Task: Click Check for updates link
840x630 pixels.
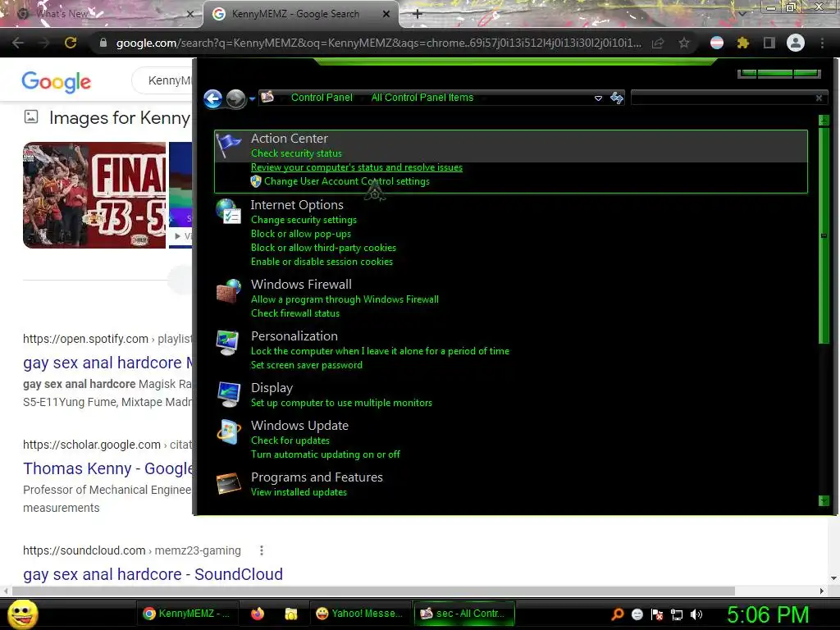Action: coord(290,441)
